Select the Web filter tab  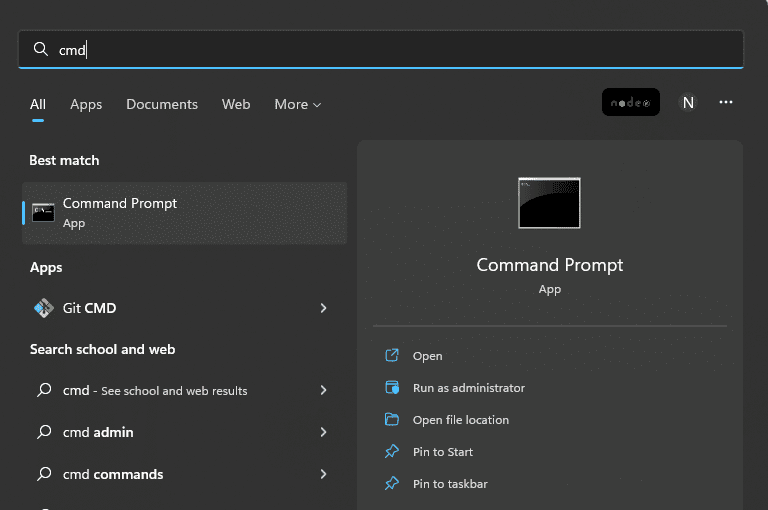click(236, 104)
